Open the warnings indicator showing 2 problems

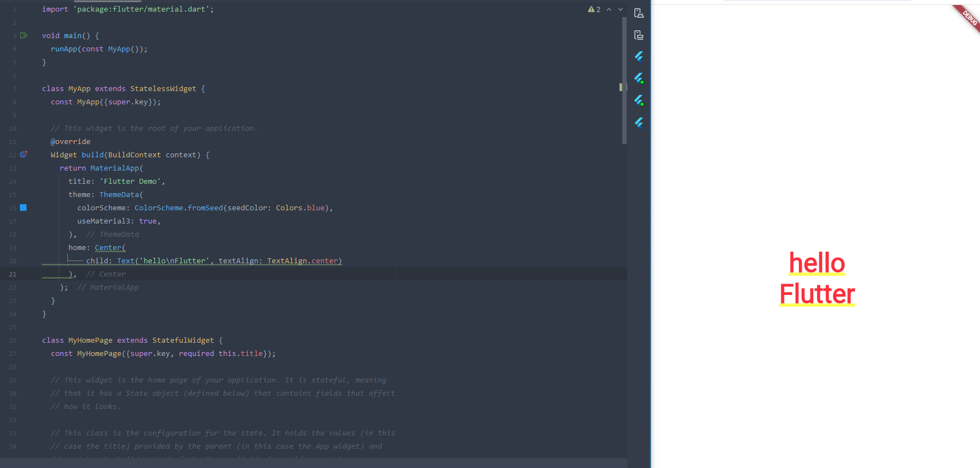(x=594, y=9)
